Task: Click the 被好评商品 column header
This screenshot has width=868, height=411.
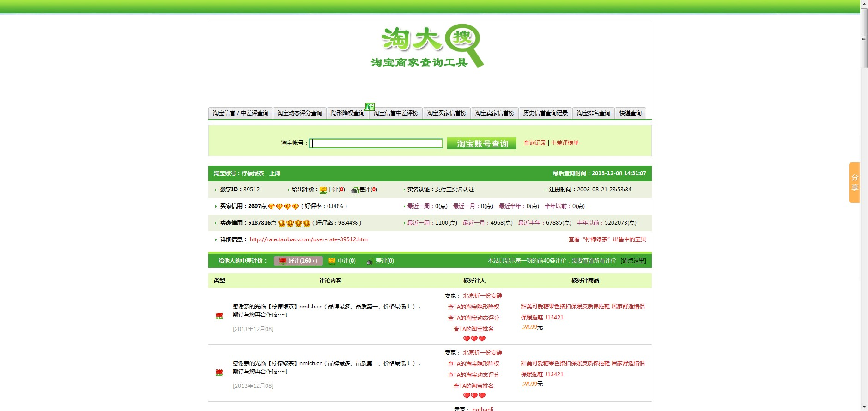Action: (585, 281)
